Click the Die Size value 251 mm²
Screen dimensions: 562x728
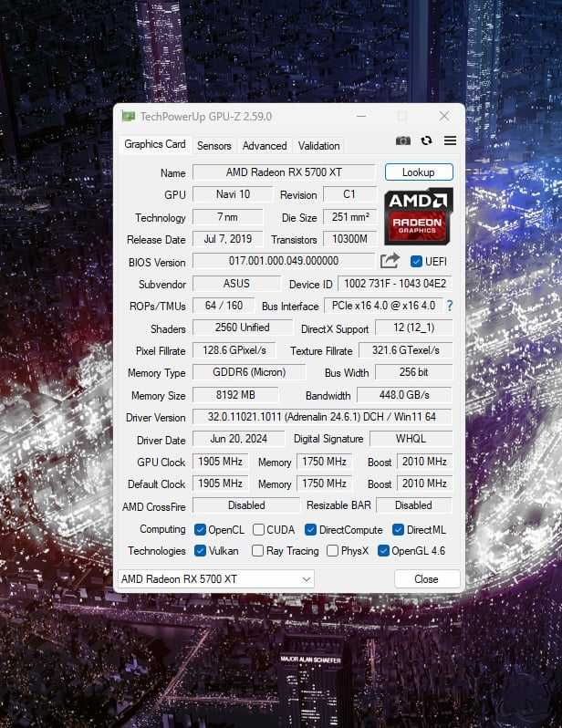[349, 217]
